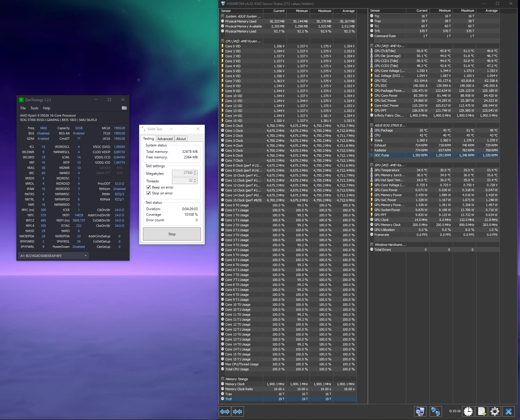The image size is (520, 420).
Task: Switch to the Testing tab in RAM Test
Action: click(148, 139)
